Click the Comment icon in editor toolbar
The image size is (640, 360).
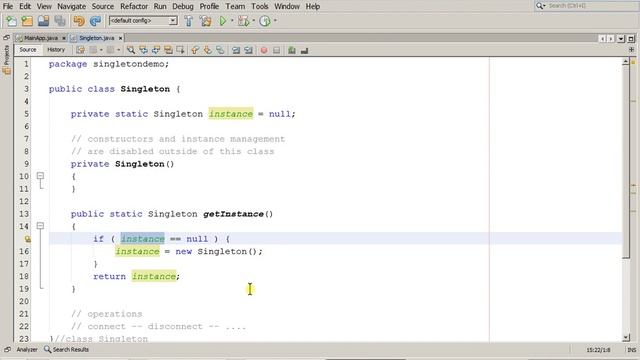tap(291, 50)
